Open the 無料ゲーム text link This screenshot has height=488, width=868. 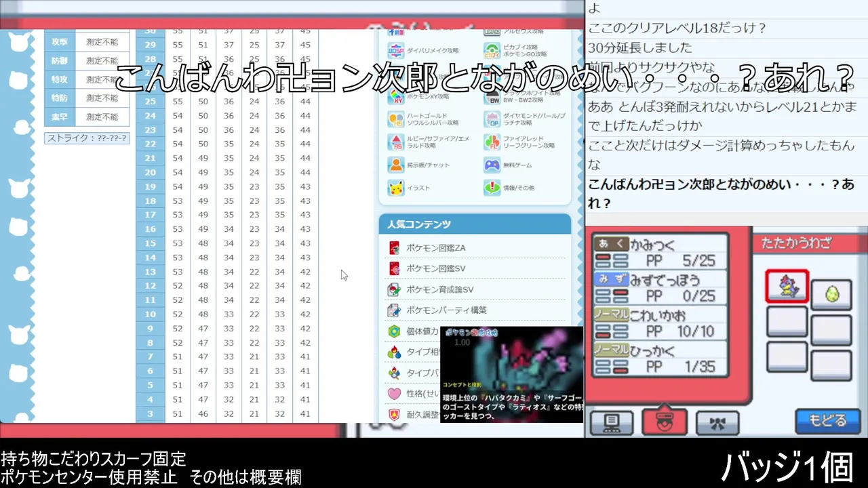coord(519,165)
